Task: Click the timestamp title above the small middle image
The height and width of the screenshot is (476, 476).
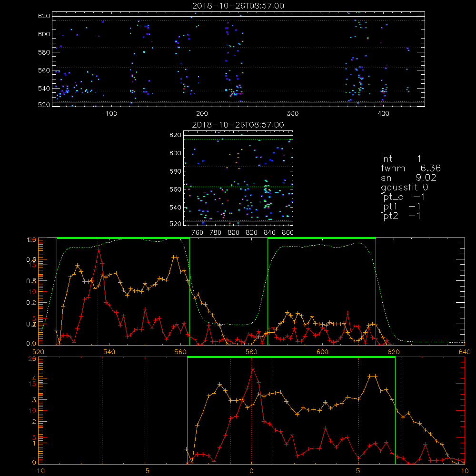Action: [x=238, y=125]
